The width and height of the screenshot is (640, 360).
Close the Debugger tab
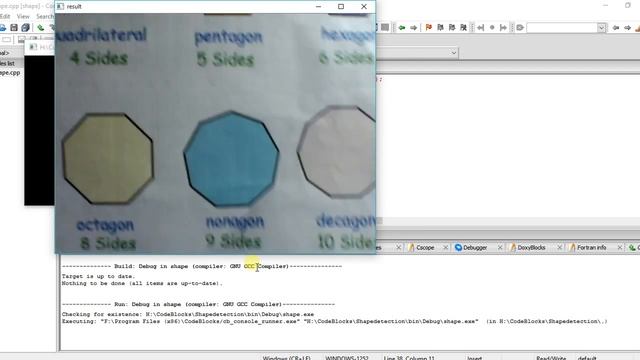(x=500, y=247)
